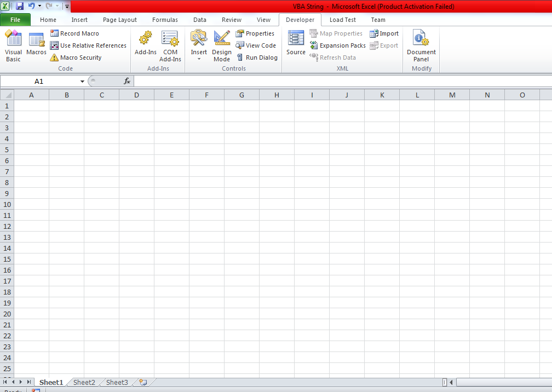The height and width of the screenshot is (392, 552).
Task: Import XML data
Action: coord(384,33)
